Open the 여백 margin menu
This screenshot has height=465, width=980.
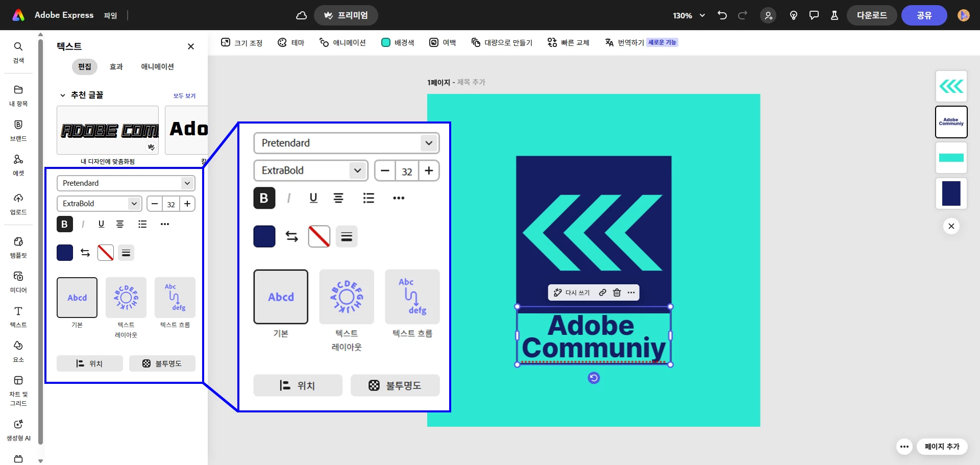[443, 42]
